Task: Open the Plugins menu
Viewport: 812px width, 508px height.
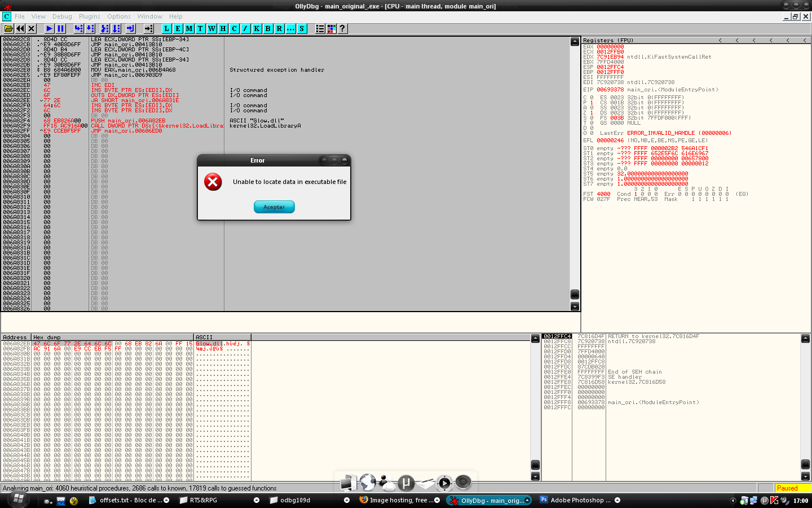Action: [89, 16]
